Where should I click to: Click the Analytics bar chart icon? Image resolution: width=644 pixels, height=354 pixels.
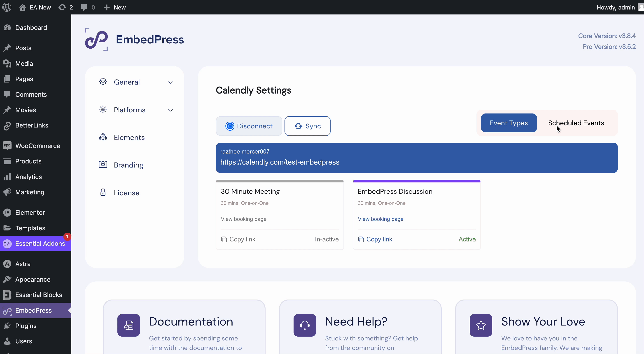tap(7, 177)
